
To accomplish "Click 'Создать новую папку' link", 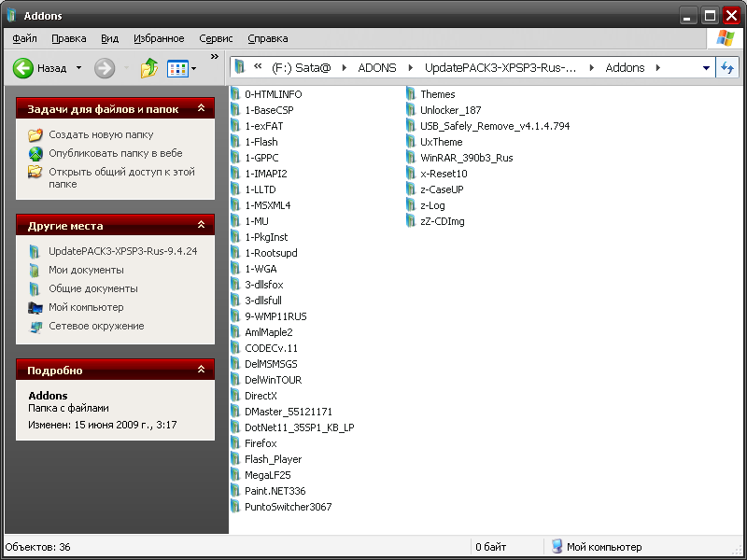I will click(101, 134).
